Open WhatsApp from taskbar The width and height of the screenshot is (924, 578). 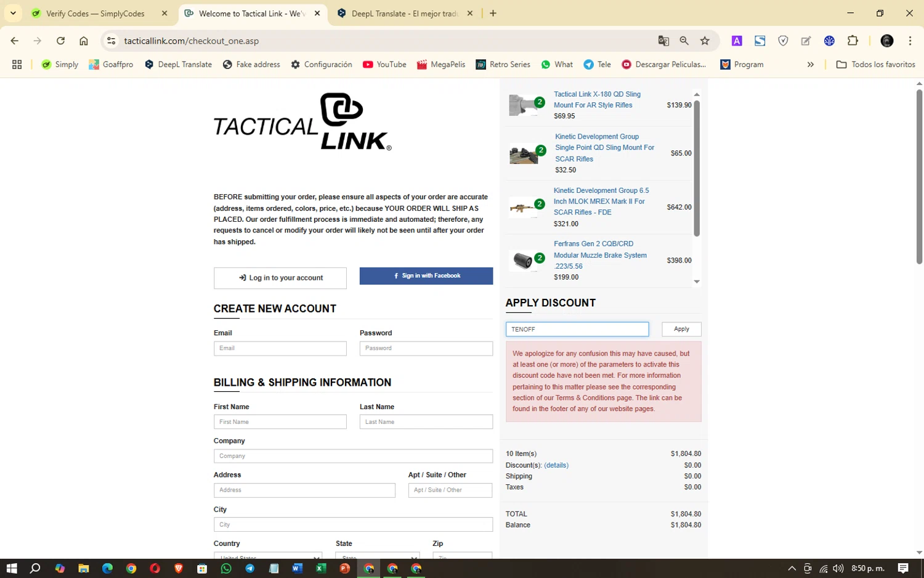(x=226, y=568)
